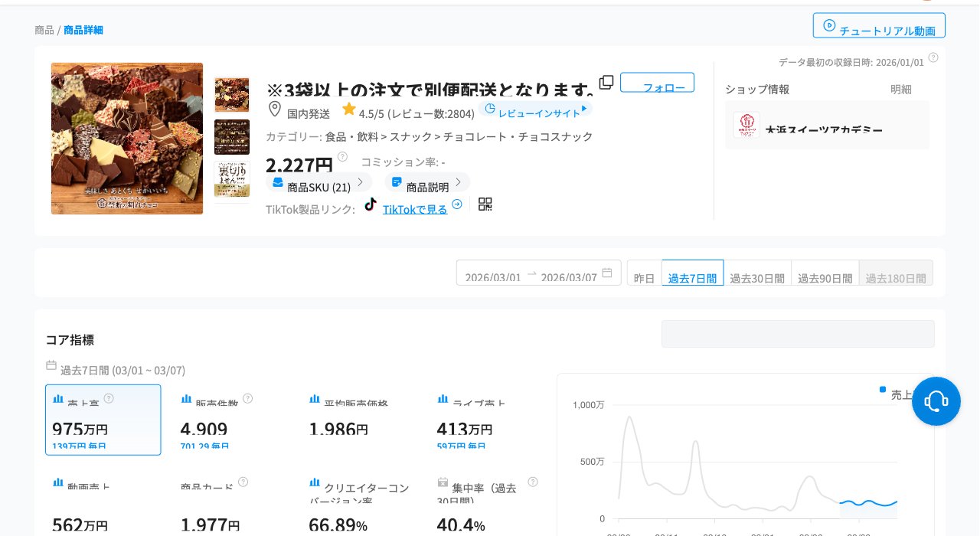980x536 pixels.
Task: Open the TikTokで見る link
Action: tap(415, 209)
